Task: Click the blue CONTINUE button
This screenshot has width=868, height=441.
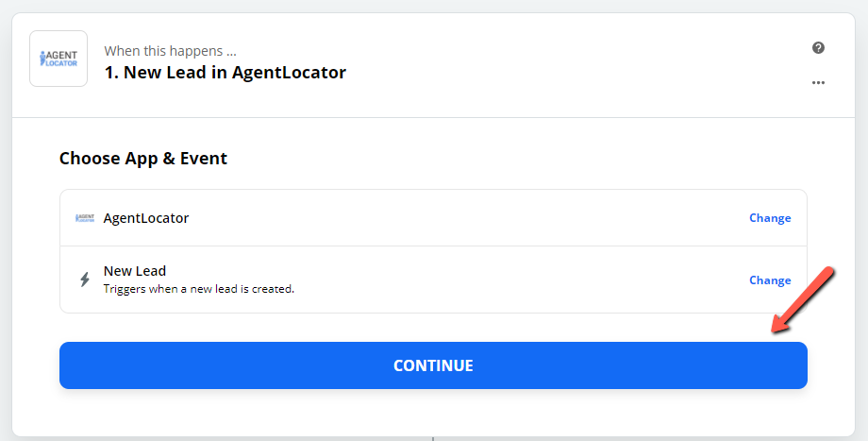Action: pyautogui.click(x=433, y=365)
